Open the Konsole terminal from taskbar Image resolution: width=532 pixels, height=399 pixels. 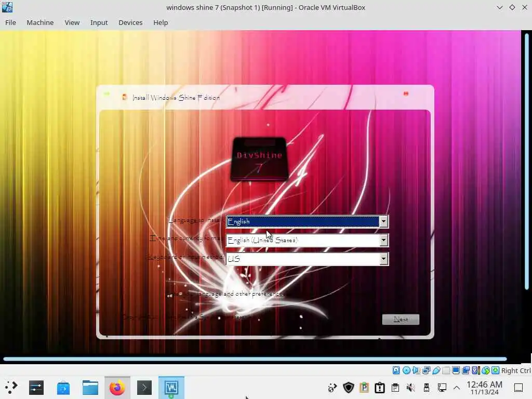[144, 388]
